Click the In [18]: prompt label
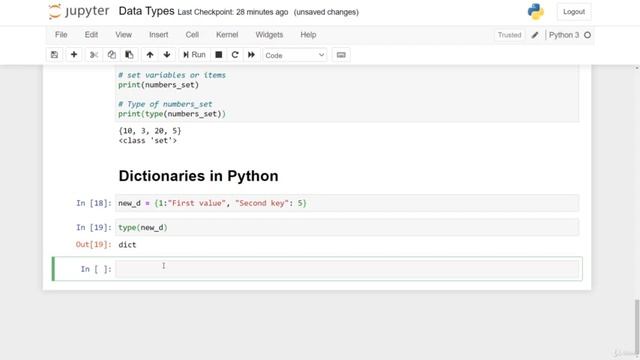 click(x=93, y=203)
